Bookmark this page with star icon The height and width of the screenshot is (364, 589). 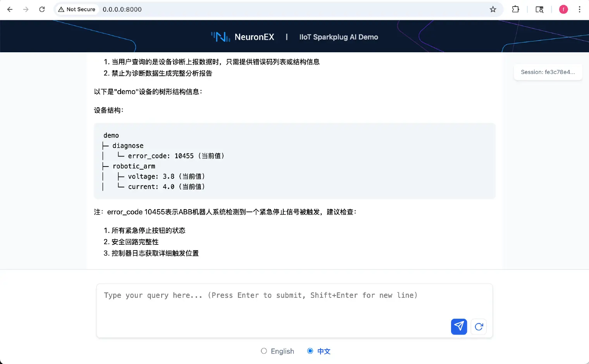pos(493,9)
